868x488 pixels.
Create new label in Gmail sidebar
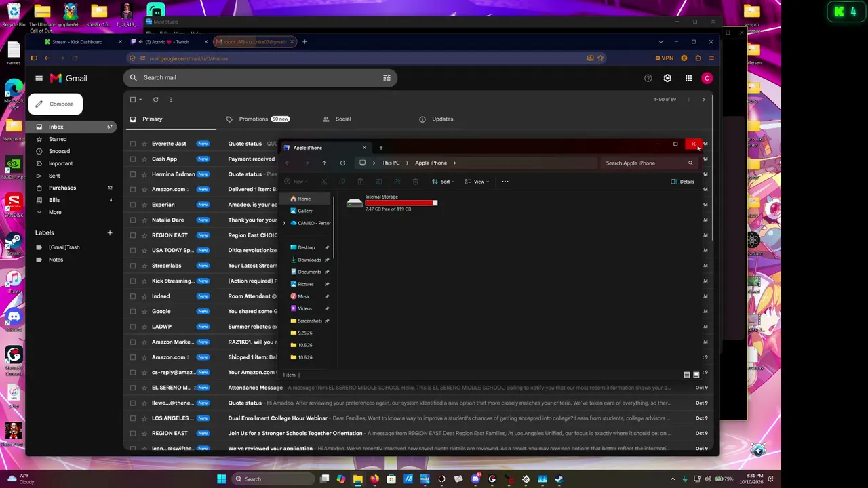pos(110,233)
